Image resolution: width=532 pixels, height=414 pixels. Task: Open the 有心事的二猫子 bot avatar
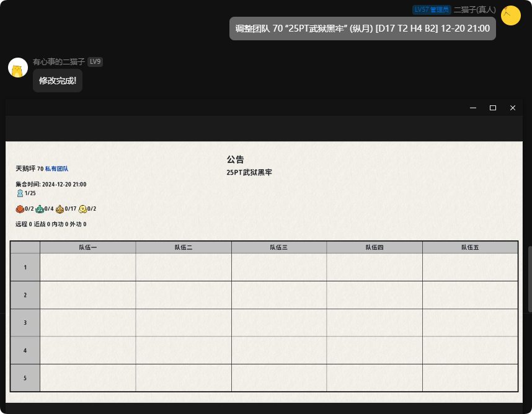18,68
